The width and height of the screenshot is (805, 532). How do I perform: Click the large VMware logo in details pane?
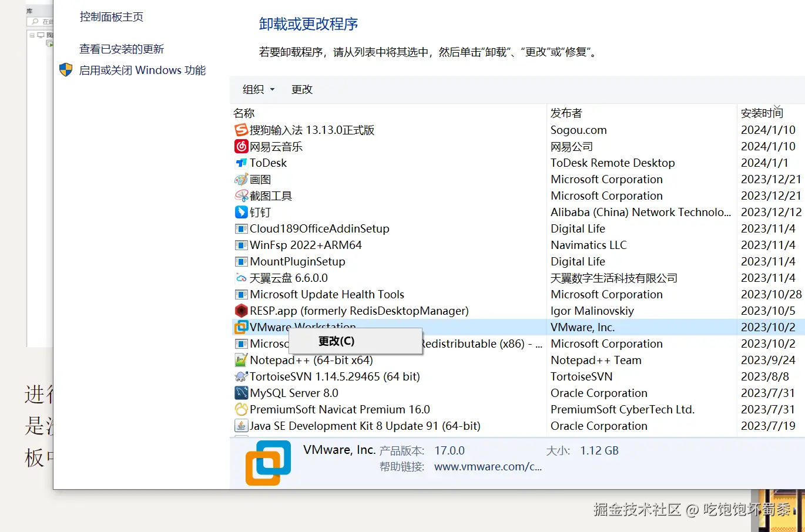269,463
